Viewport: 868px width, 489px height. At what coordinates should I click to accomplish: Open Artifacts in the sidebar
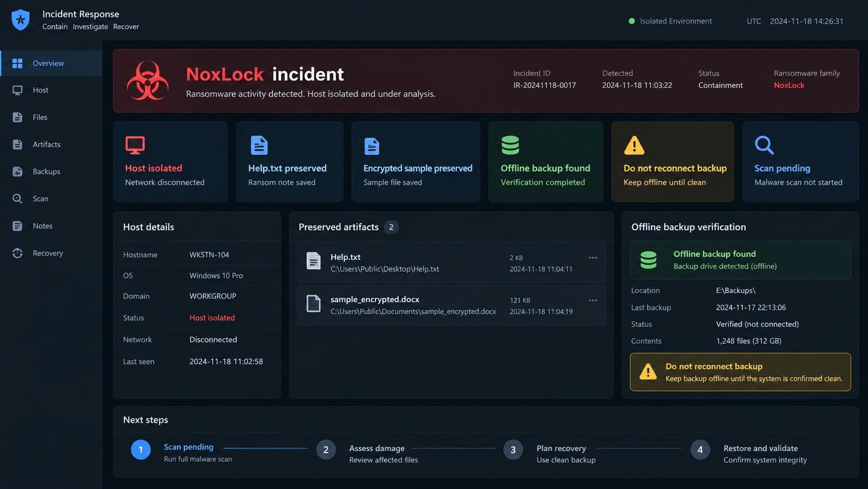[51, 144]
